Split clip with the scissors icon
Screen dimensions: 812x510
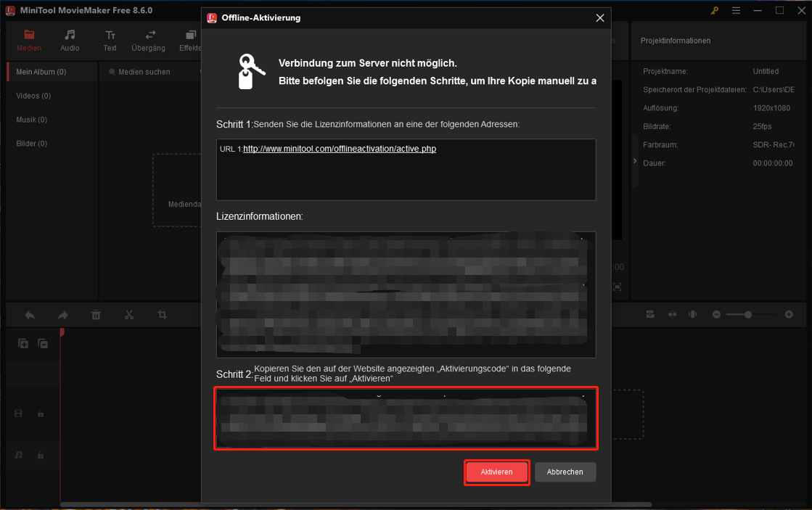pos(129,314)
